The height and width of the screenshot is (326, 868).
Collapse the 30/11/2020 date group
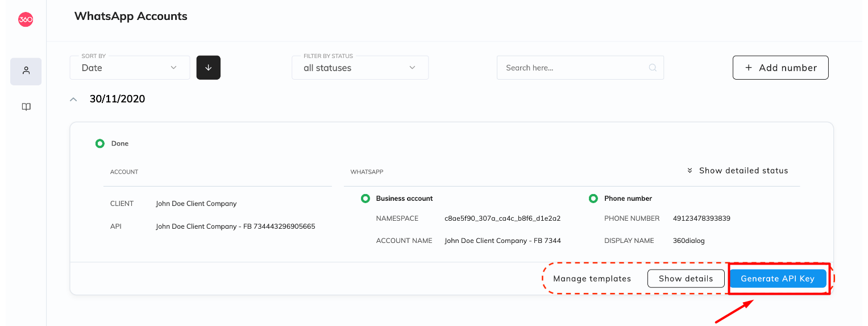coord(73,99)
